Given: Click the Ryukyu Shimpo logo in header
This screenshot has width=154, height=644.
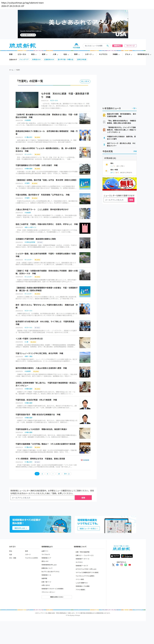Looking at the screenshot, I should (22, 46).
